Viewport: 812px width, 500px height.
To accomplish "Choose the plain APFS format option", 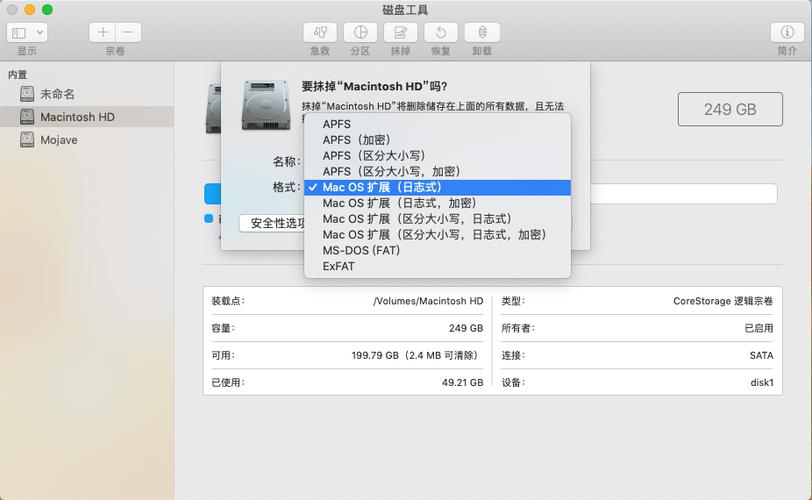I will (x=337, y=124).
